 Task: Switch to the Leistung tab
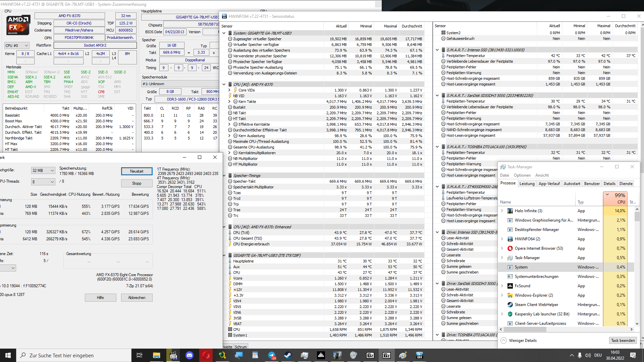(x=527, y=184)
